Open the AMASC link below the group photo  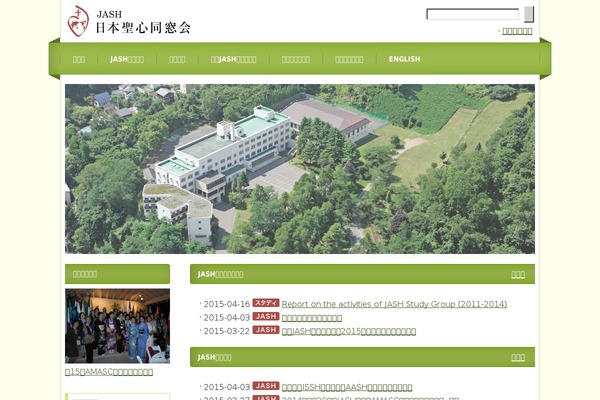[109, 372]
